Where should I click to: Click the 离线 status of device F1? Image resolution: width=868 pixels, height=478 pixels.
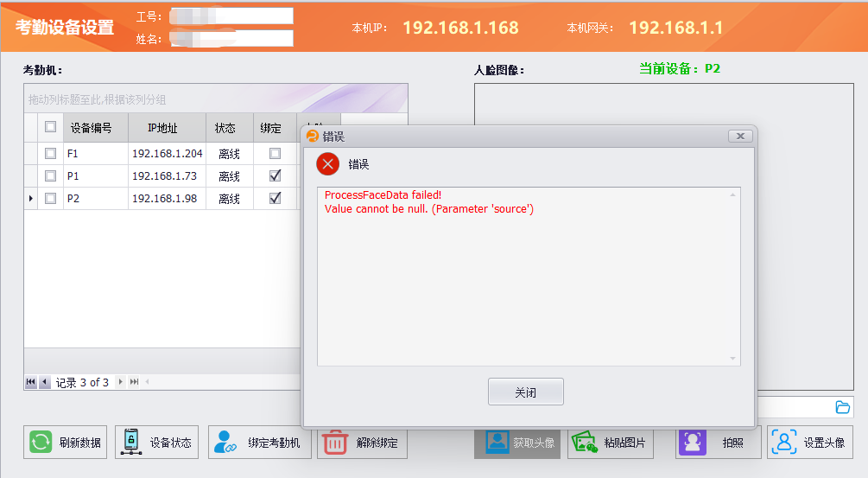229,154
